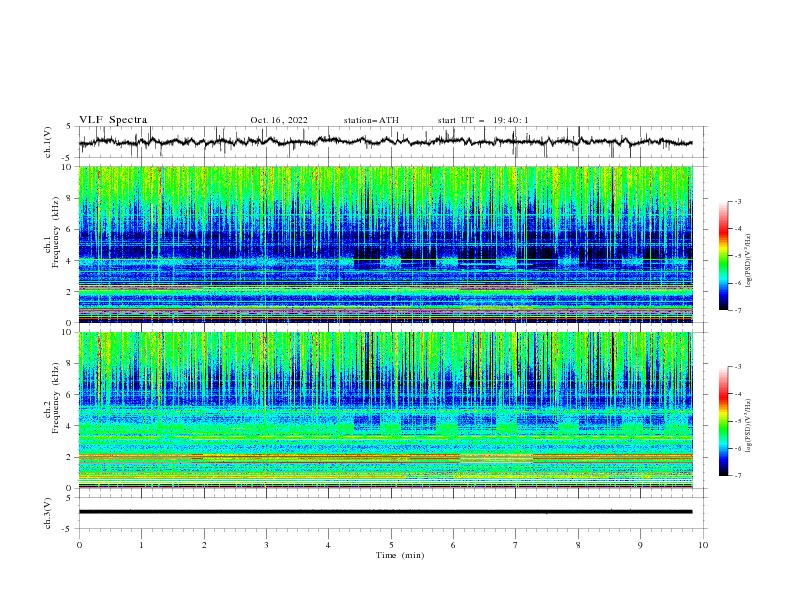This screenshot has height=612, width=792.
Task: Click the "ch.3(V)" waveform axis label
Action: click(x=48, y=513)
